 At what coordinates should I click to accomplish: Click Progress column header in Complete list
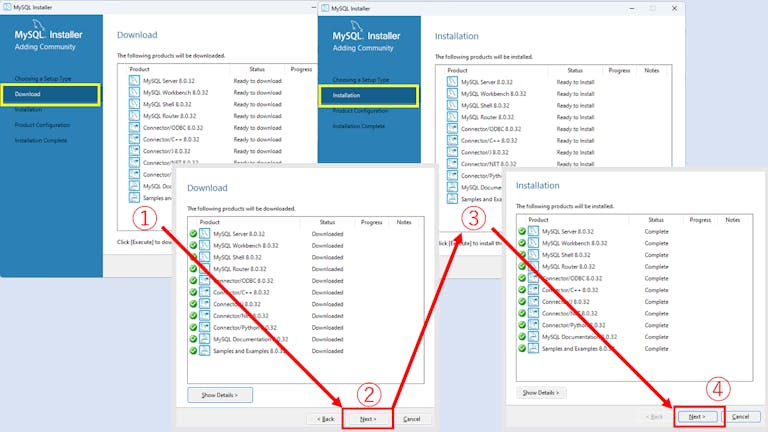pyautogui.click(x=700, y=220)
